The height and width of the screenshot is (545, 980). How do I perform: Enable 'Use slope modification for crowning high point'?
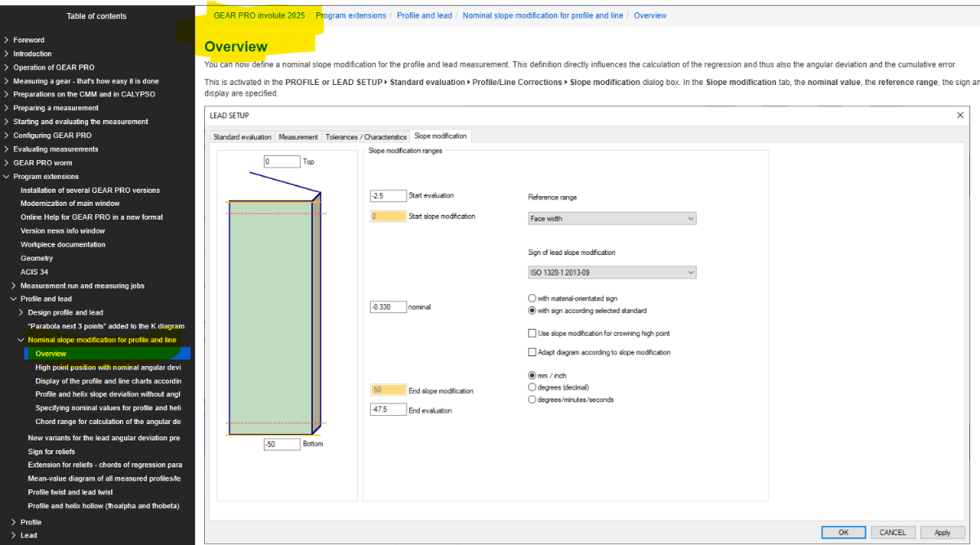532,333
